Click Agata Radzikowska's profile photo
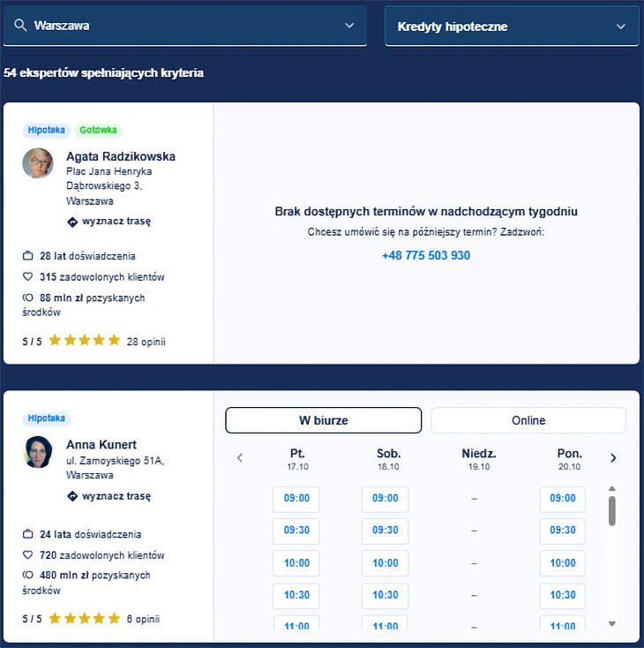Screen dimensions: 644x648 tap(38, 163)
